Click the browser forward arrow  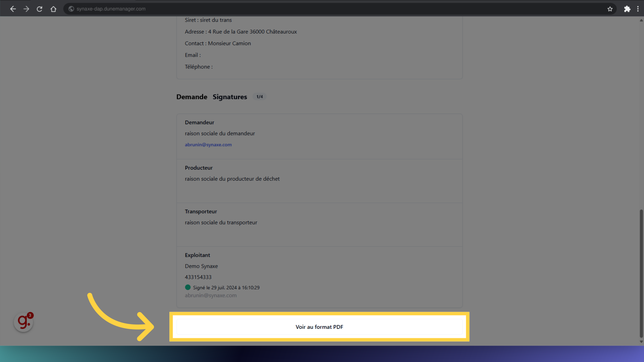pos(26,9)
